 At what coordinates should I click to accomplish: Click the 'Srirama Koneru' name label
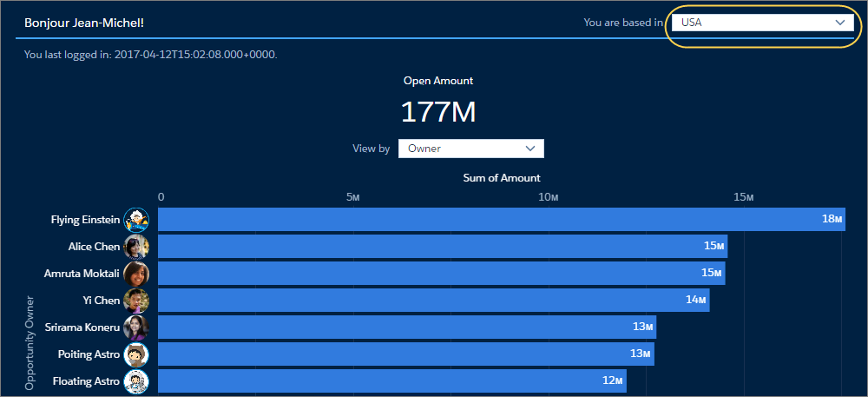click(x=83, y=328)
